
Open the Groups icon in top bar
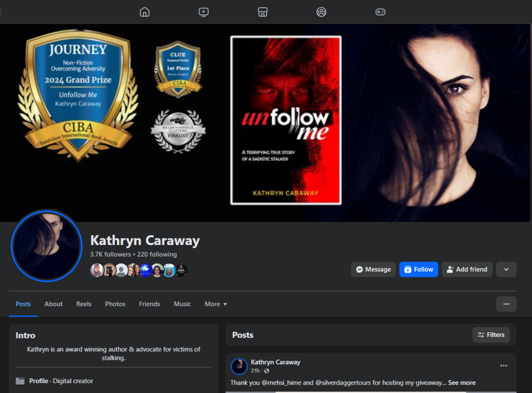point(322,12)
